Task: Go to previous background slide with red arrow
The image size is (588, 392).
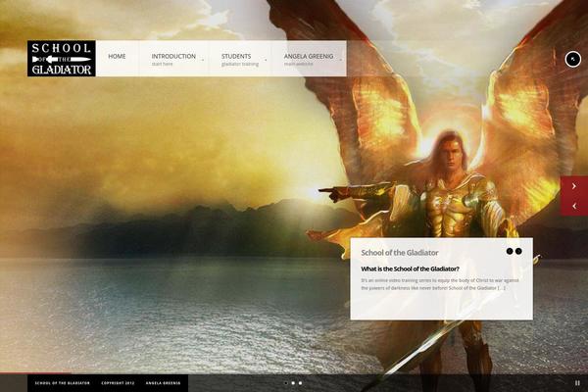Action: pyautogui.click(x=574, y=206)
